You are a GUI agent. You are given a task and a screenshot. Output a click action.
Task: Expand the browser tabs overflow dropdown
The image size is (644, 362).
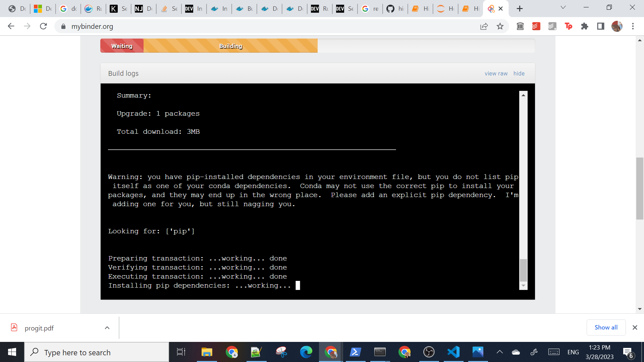pyautogui.click(x=563, y=8)
